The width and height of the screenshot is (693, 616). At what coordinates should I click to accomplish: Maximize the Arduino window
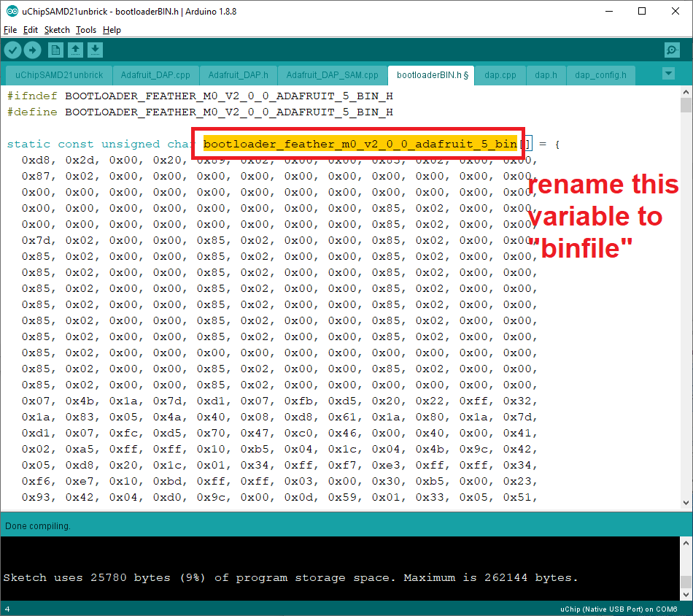tap(642, 11)
